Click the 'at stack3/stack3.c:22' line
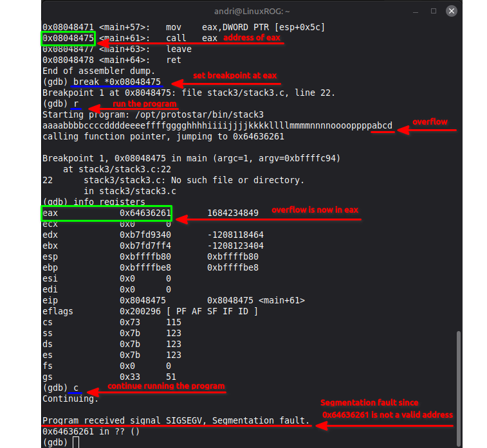487x448 pixels. point(117,170)
